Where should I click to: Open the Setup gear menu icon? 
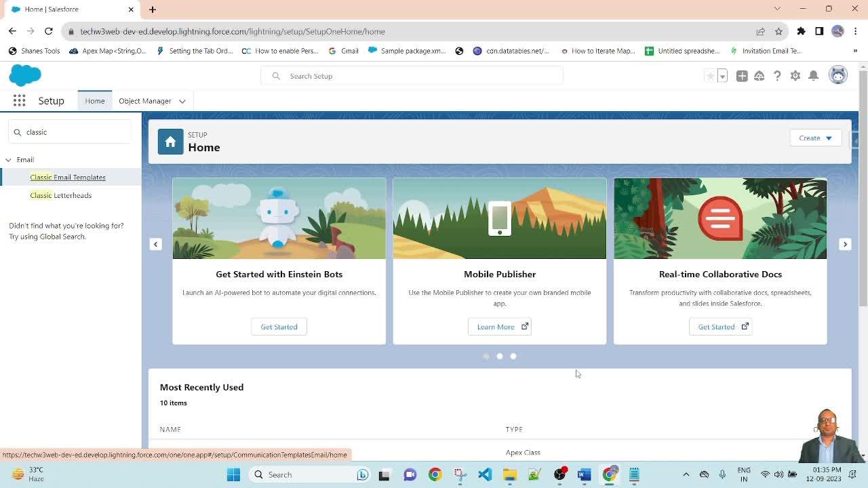[795, 76]
